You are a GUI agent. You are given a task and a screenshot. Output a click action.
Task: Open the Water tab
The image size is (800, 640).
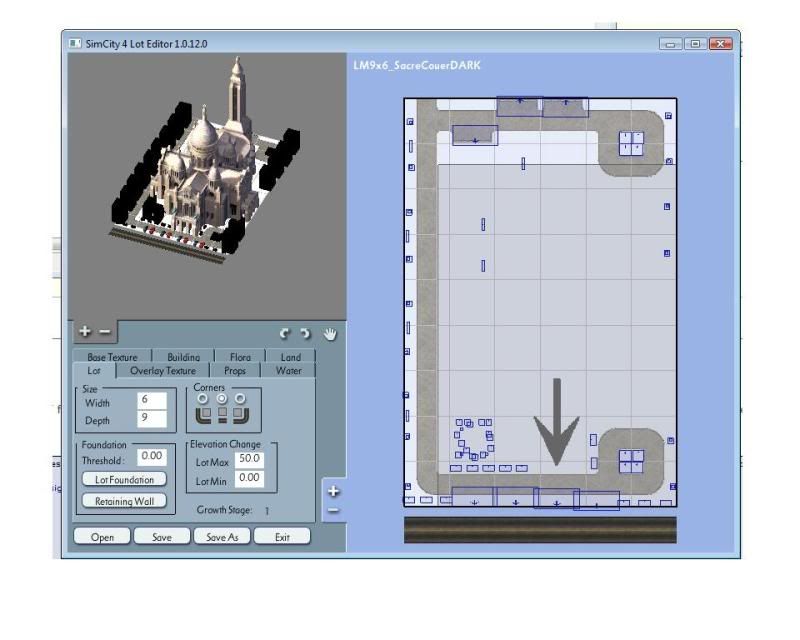tap(289, 371)
